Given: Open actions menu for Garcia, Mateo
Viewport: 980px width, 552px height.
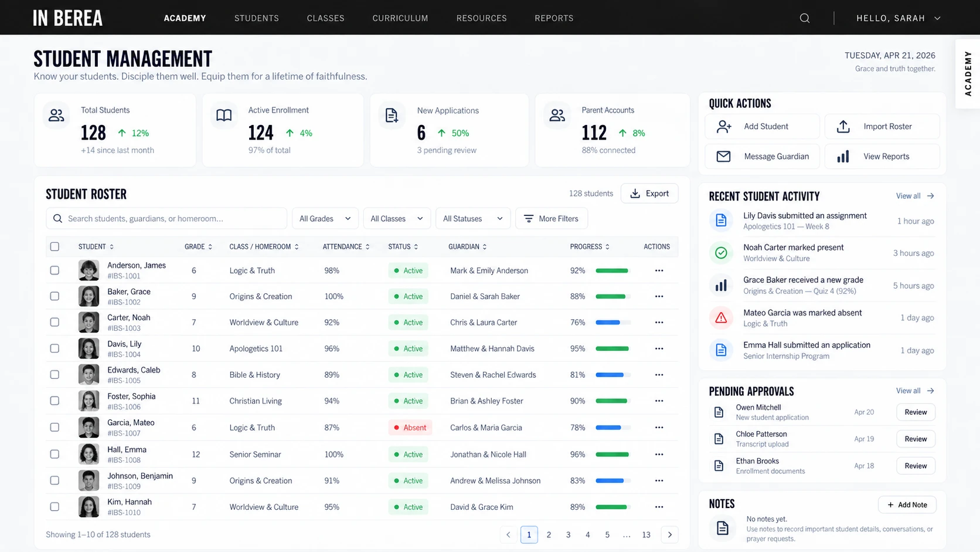Looking at the screenshot, I should pos(659,428).
